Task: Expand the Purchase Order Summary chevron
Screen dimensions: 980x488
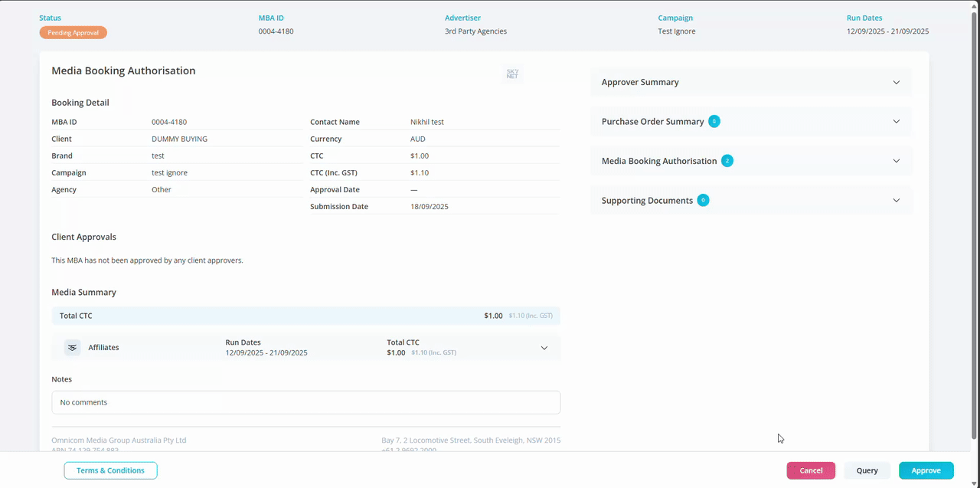Action: [x=896, y=122]
